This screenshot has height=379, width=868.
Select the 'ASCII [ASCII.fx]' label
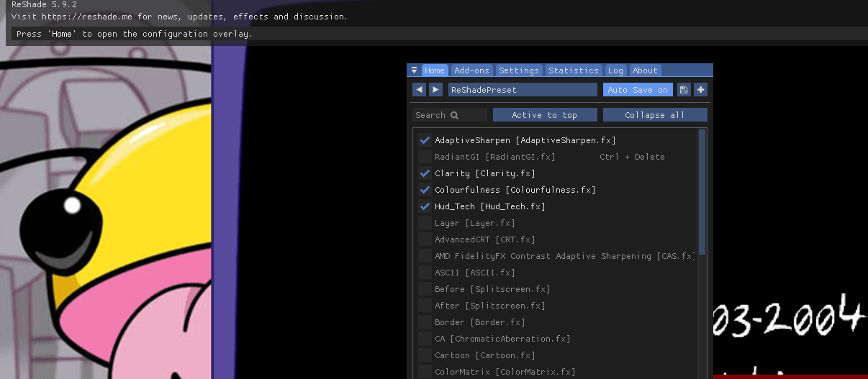click(x=475, y=273)
